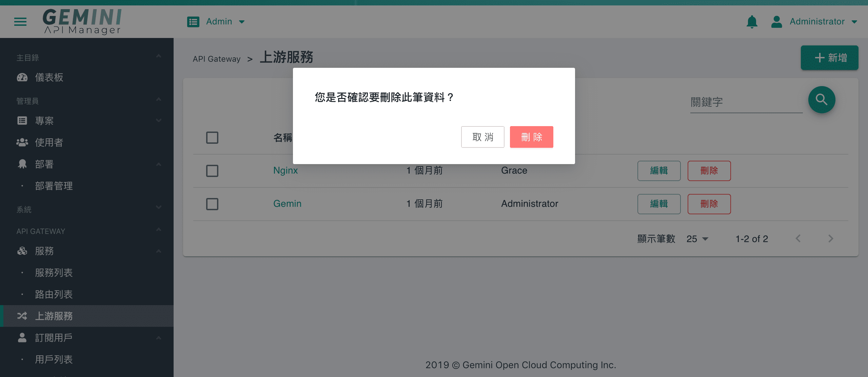868x377 pixels.
Task: Open the hamburger menu icon
Action: click(20, 22)
